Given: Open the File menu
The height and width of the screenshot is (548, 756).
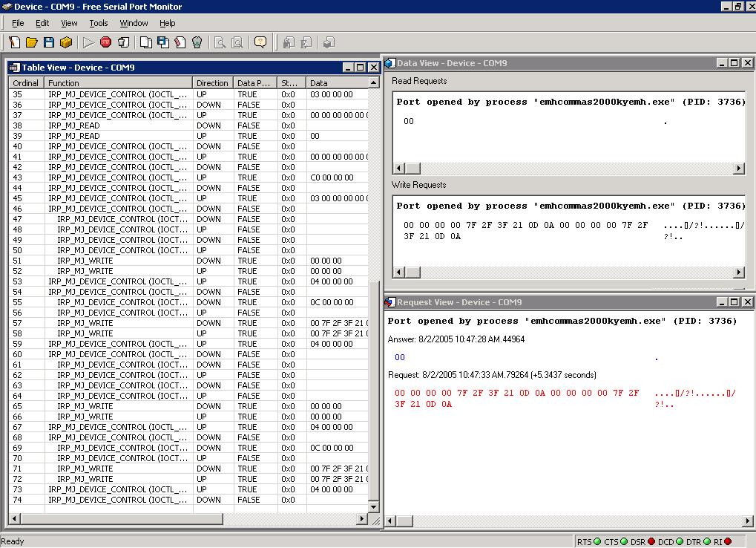Looking at the screenshot, I should (x=18, y=23).
